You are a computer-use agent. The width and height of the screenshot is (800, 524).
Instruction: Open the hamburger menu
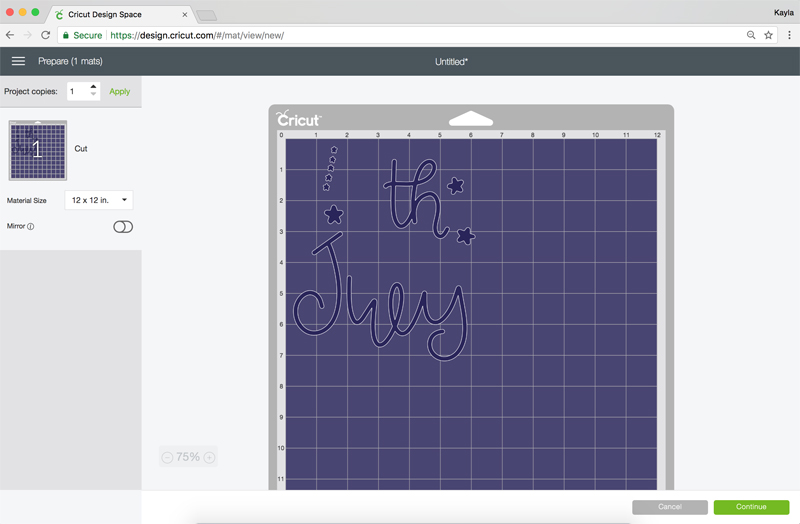[18, 61]
